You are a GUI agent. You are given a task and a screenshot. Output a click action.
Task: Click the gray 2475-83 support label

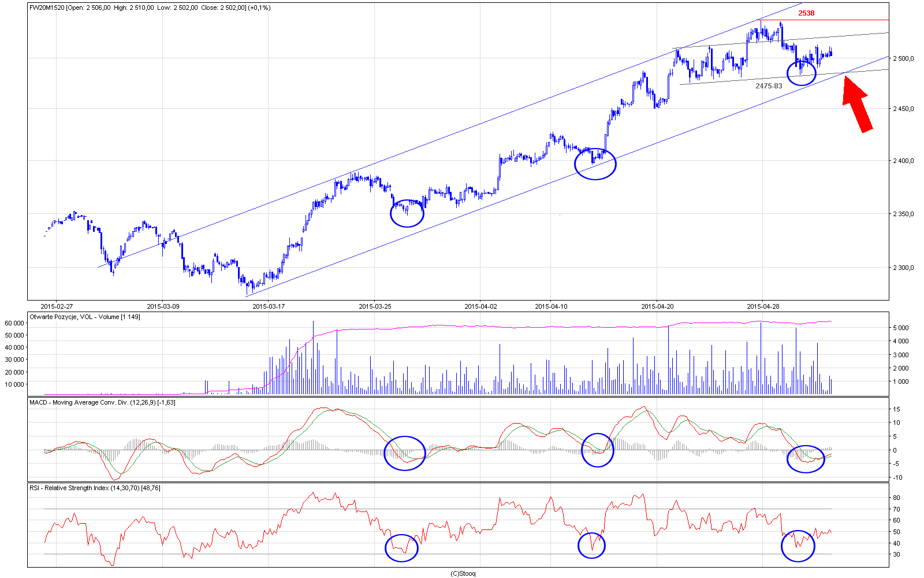point(769,86)
